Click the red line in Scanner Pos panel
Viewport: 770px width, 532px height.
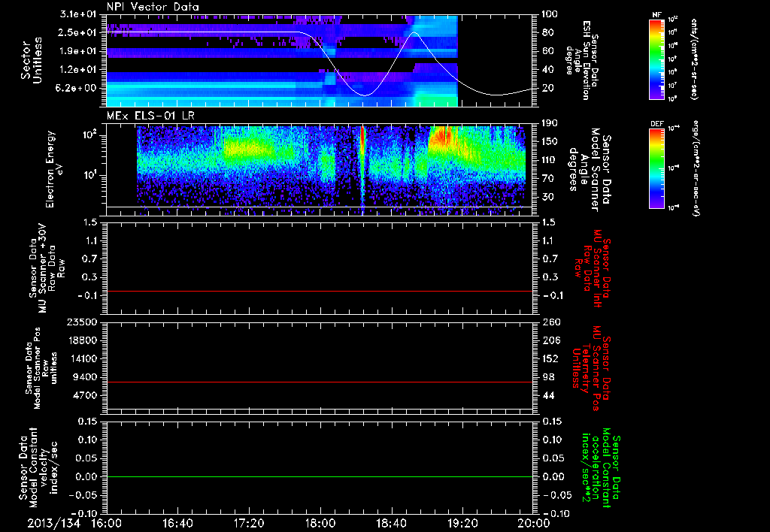coord(320,382)
